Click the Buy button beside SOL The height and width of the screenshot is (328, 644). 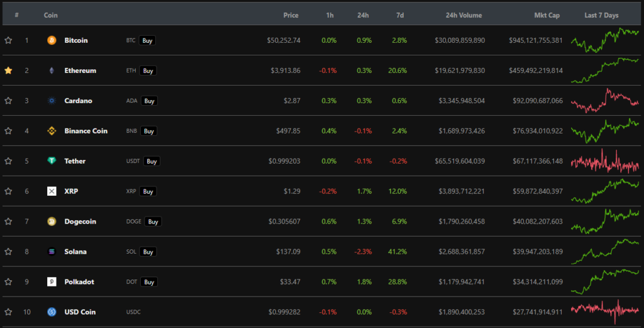coord(148,252)
